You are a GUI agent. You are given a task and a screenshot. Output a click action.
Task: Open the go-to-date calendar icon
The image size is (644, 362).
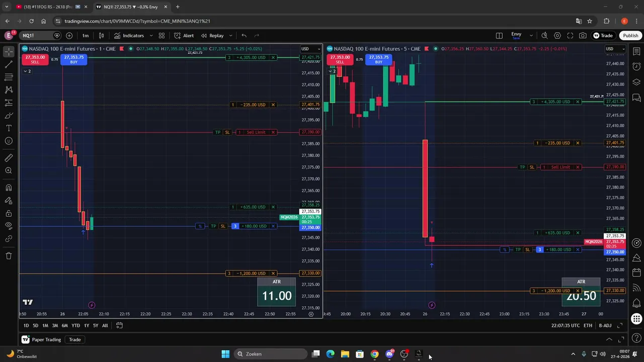point(119,325)
